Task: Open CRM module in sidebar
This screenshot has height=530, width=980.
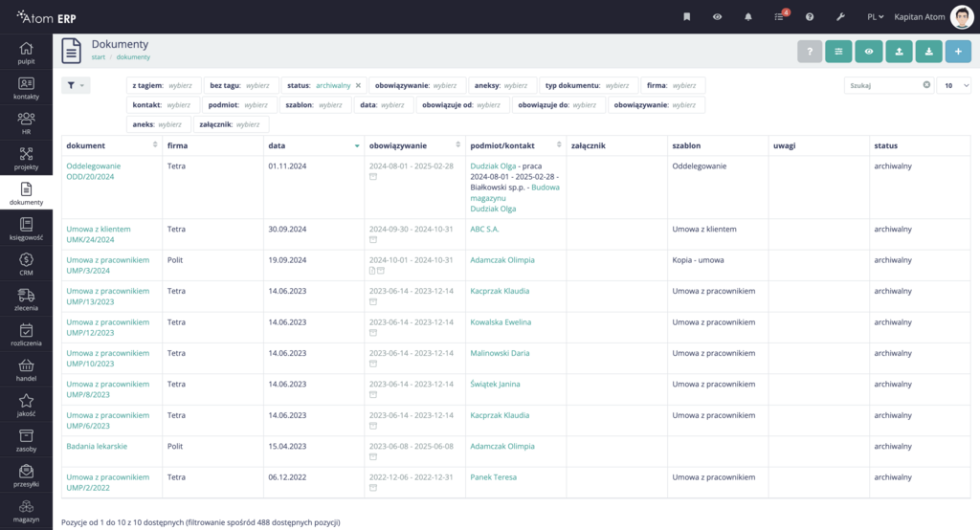Action: pos(26,264)
